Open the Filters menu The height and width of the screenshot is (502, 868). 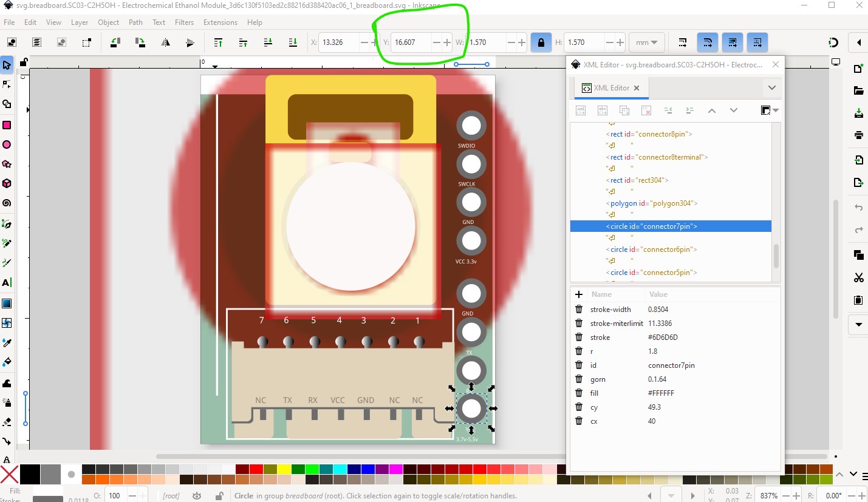click(184, 22)
